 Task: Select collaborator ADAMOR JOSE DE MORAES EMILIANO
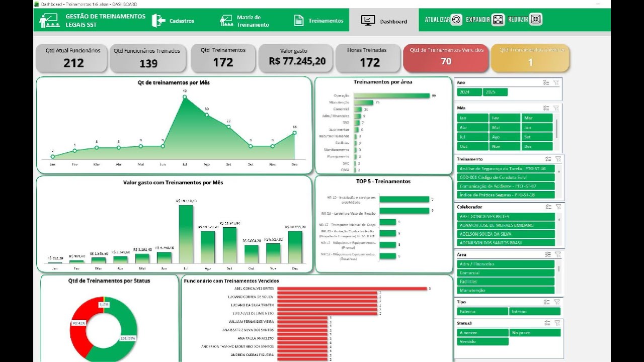tap(506, 225)
